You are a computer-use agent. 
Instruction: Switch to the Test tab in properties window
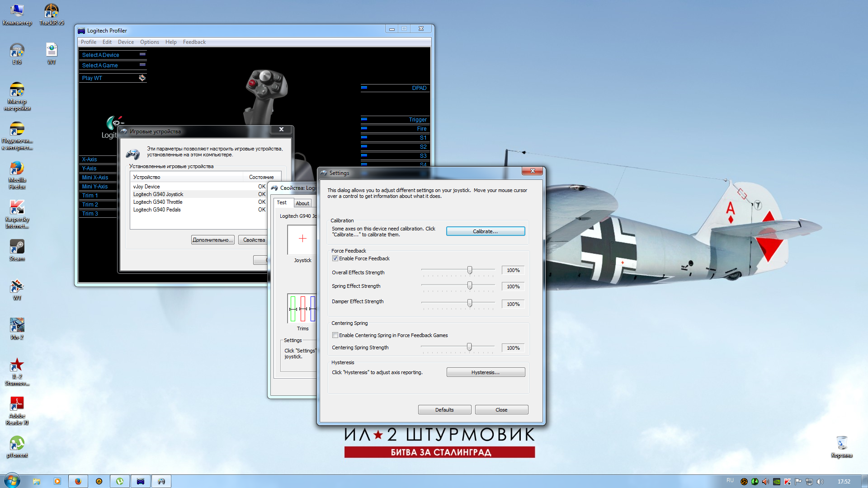coord(282,202)
